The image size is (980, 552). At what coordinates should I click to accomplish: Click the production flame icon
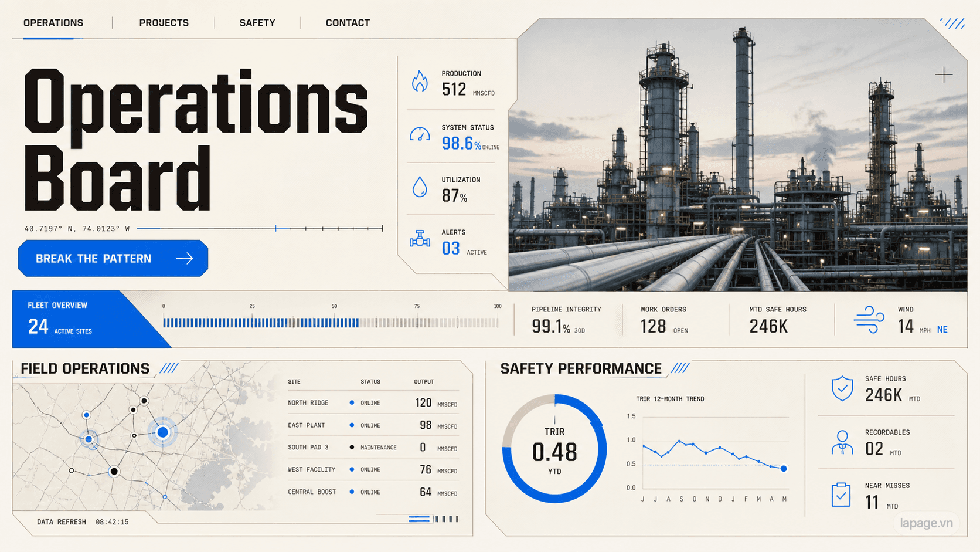(x=420, y=82)
